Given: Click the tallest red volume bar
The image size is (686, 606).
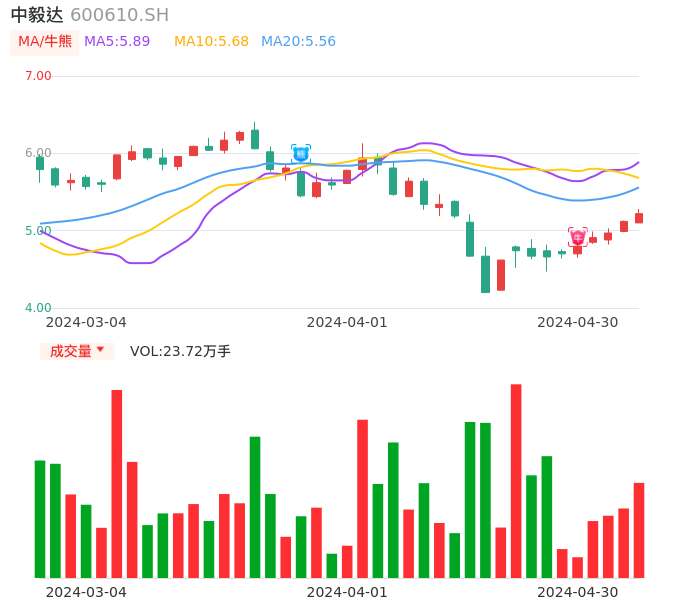Looking at the screenshot, I should pos(516,480).
